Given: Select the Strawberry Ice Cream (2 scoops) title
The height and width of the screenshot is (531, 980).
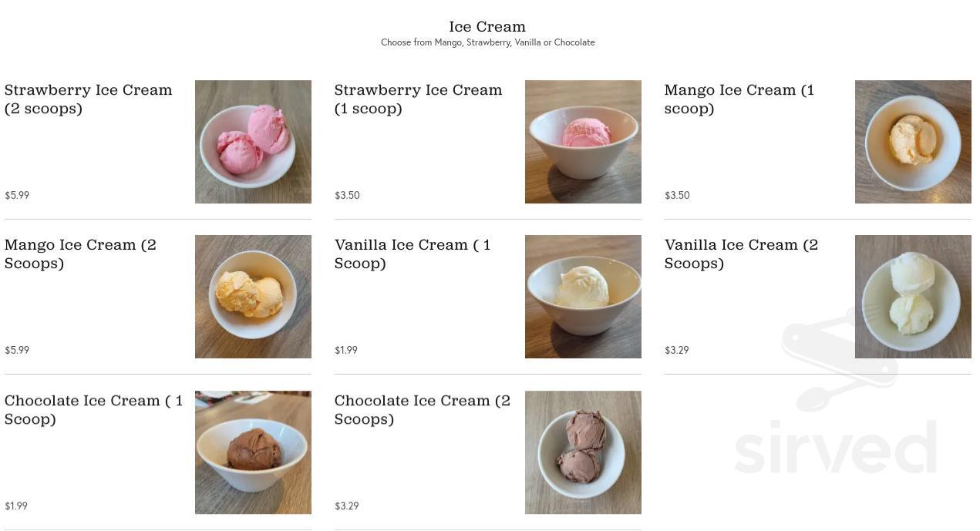Looking at the screenshot, I should pos(89,99).
